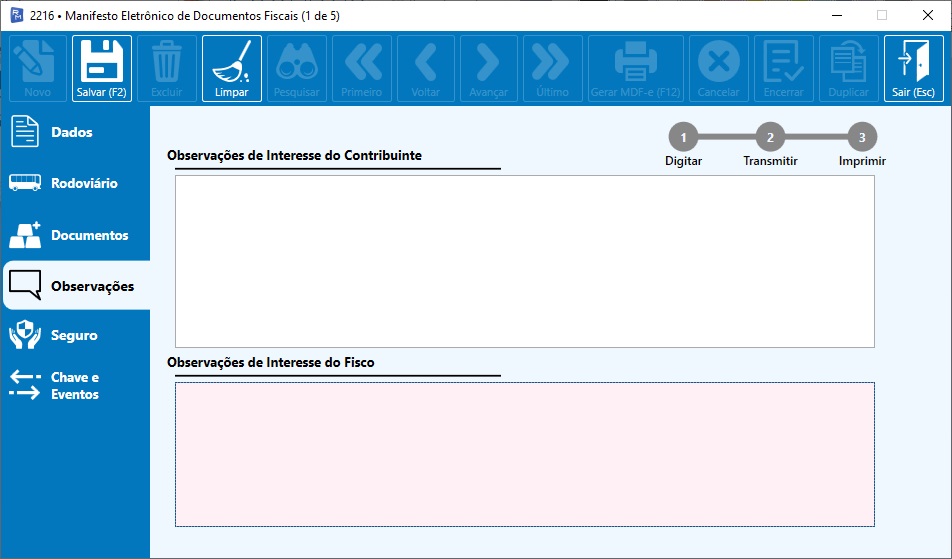Click step 3 Imprimir circle
952x559 pixels.
point(862,137)
